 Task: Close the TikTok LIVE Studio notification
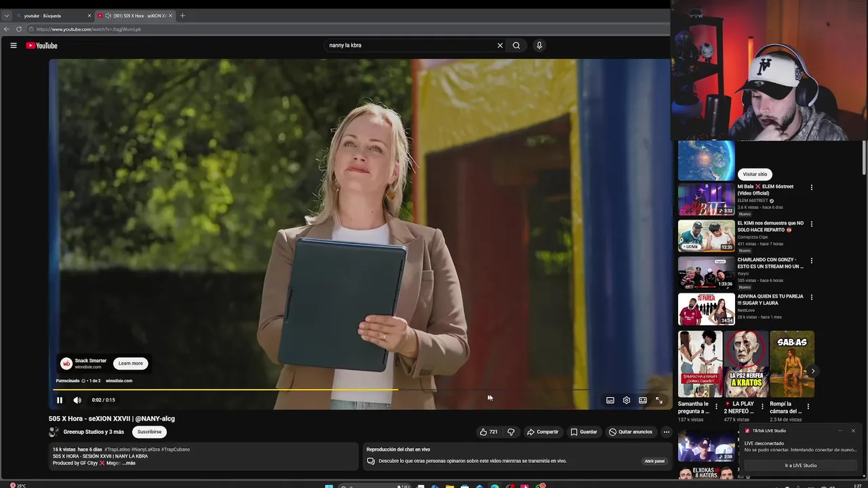pos(853,430)
